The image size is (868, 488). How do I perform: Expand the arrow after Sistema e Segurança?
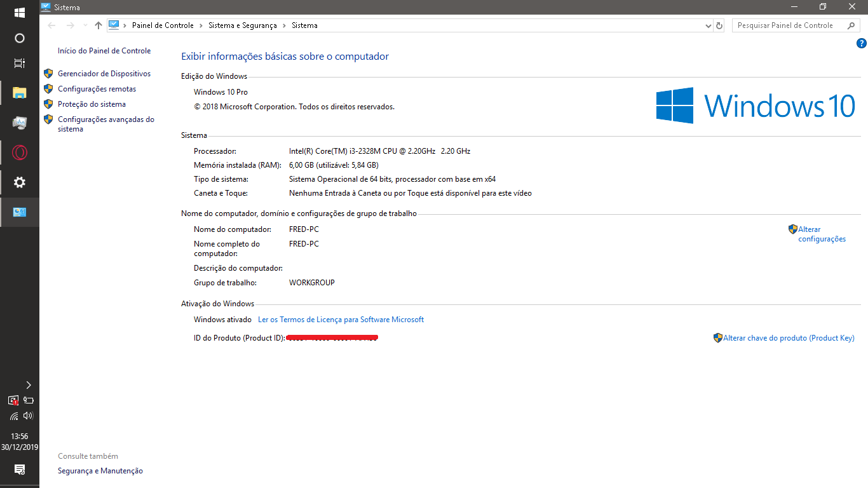tap(284, 25)
